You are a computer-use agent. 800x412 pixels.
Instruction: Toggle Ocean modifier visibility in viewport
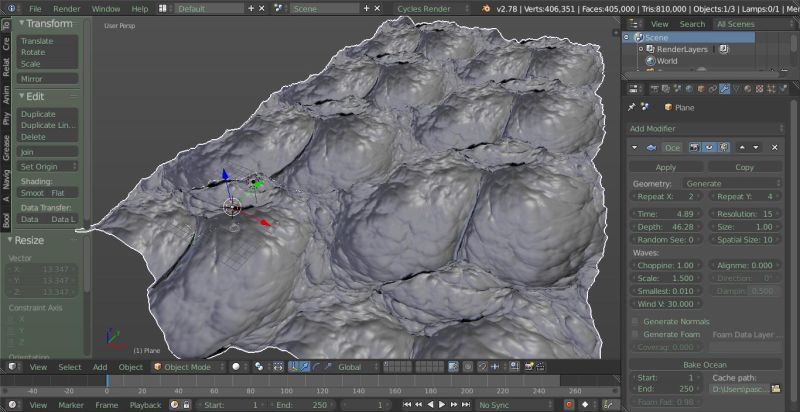tap(709, 148)
